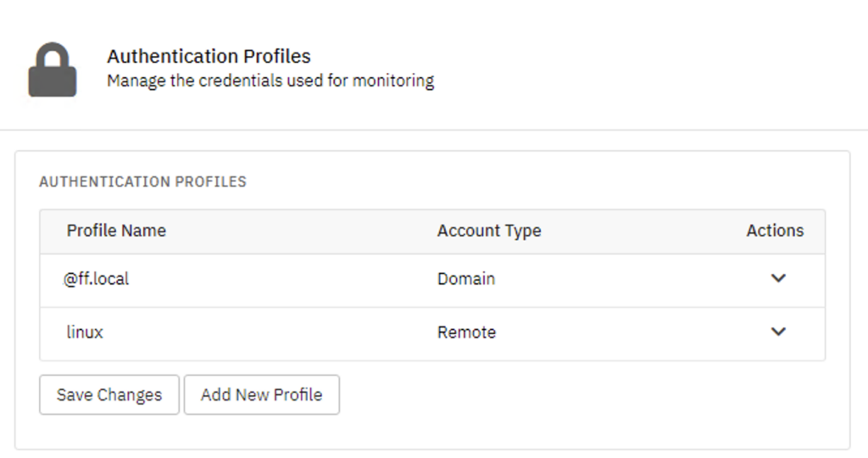Click the uppercase AUTHENTICATION PROFILES section label
Screen dimensions: 868x458
tap(142, 182)
